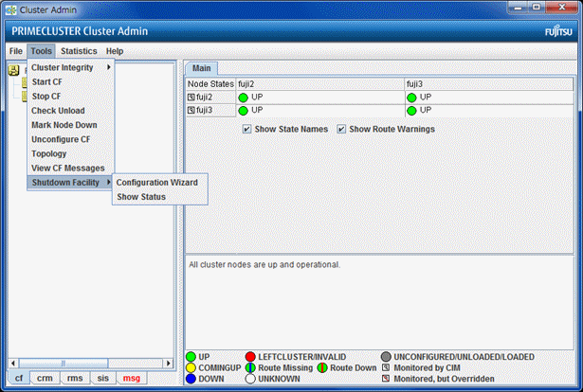Open Topology from Tools menu

(71, 153)
